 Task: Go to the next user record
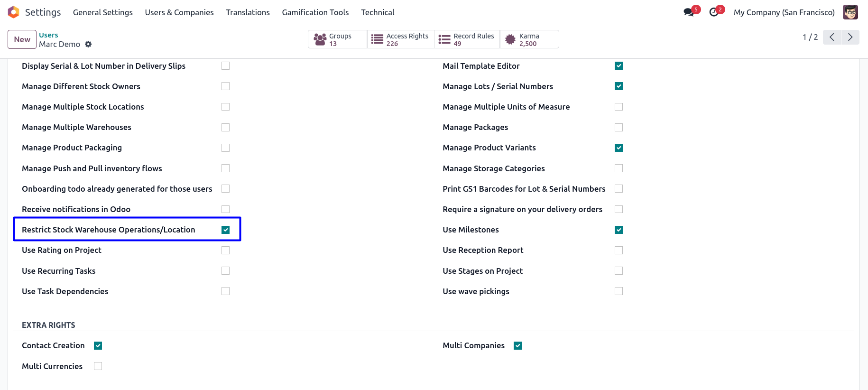click(850, 37)
